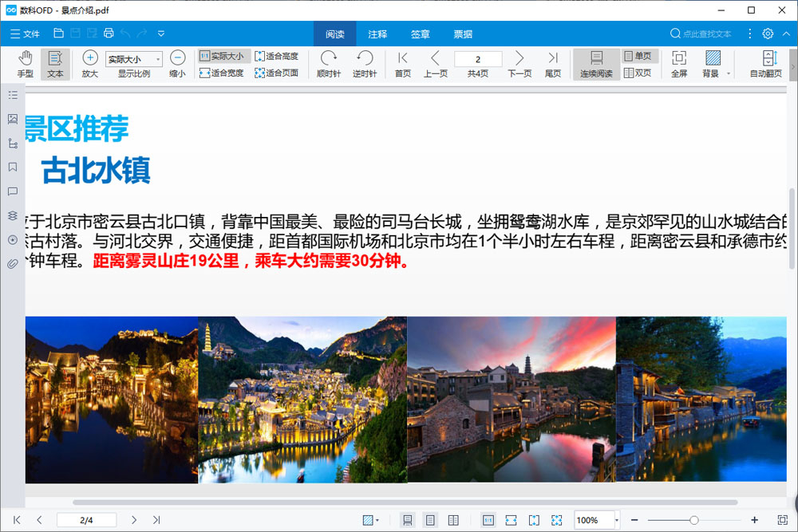
Task: Select the hand tool (手型)
Action: click(26, 63)
